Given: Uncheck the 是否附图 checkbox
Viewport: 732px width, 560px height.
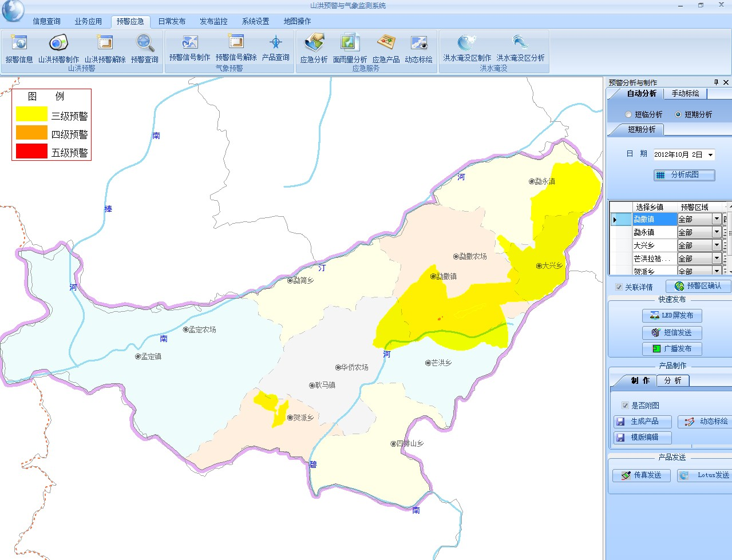Looking at the screenshot, I should pyautogui.click(x=625, y=406).
